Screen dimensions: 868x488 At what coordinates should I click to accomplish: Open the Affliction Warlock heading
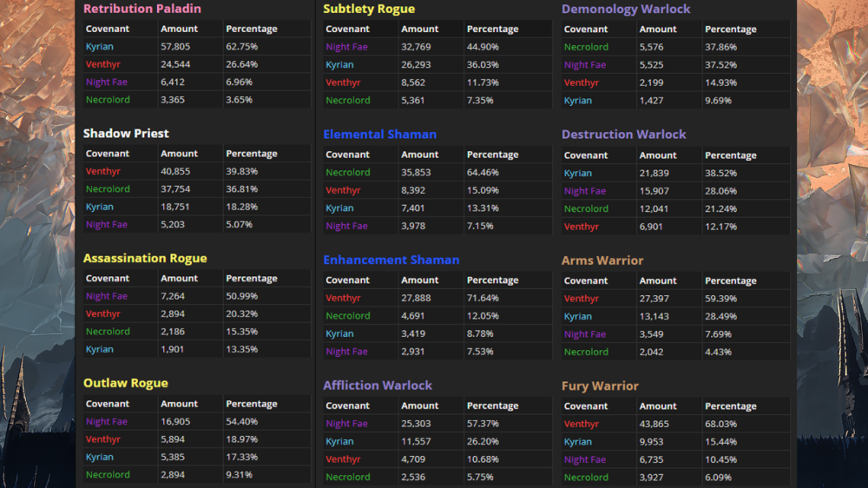(378, 386)
